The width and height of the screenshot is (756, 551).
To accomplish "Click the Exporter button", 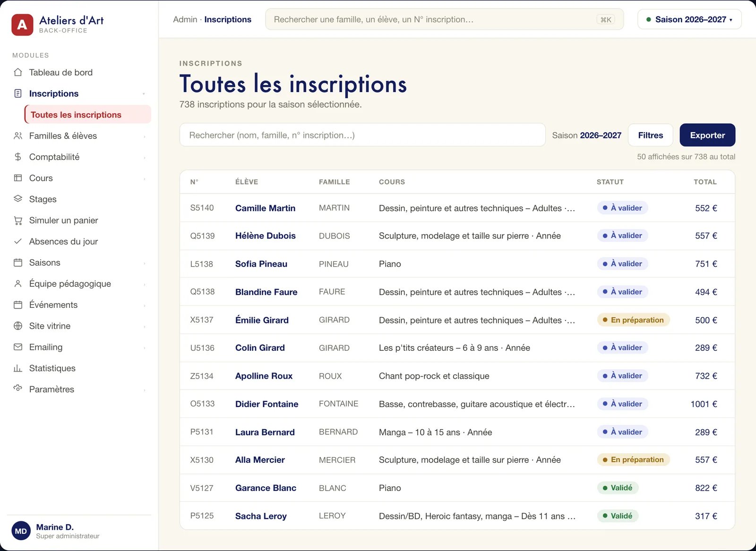I will pos(707,135).
